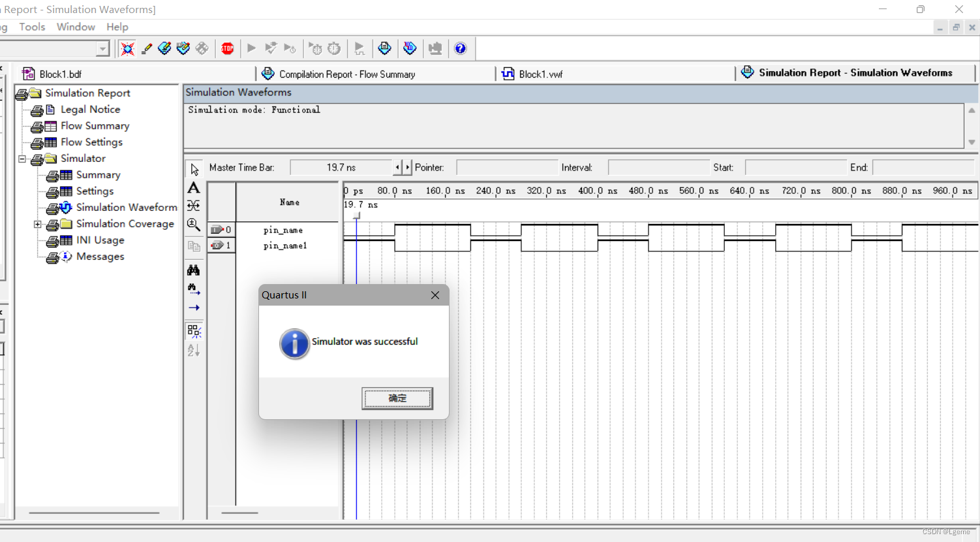Activate the Zoom tool in waveform editor

[193, 225]
